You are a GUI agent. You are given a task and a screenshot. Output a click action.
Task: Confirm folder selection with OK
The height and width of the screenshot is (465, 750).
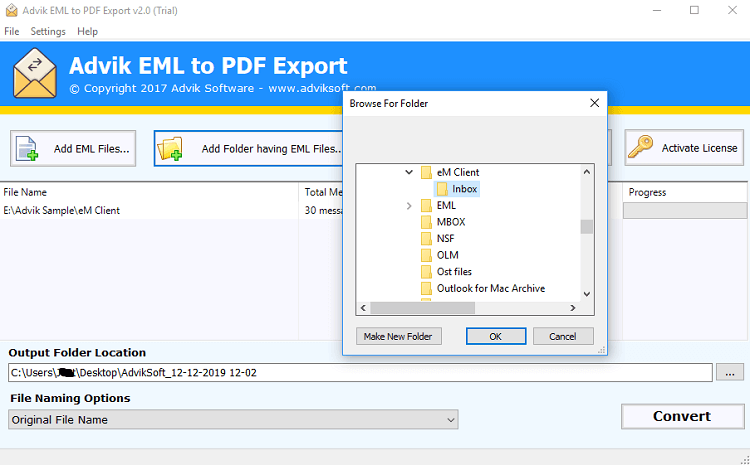coord(496,336)
